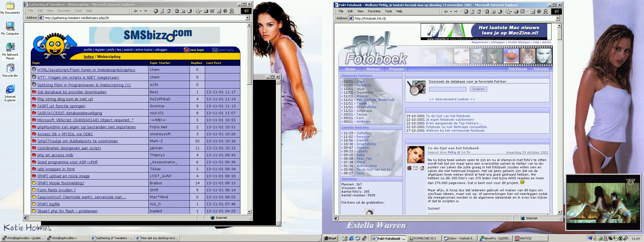Click scroll down arrow in Gathering of Tweakers window
The width and height of the screenshot is (644, 242).
click(249, 212)
